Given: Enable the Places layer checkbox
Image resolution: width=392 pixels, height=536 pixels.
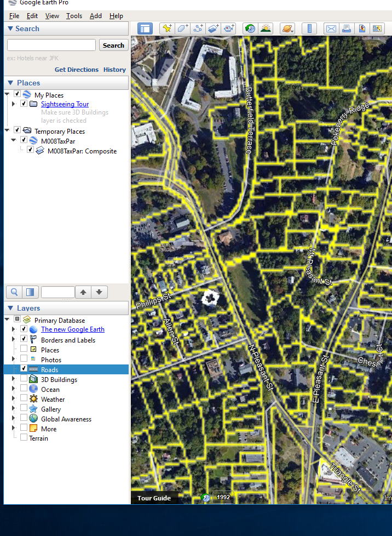Looking at the screenshot, I should [24, 349].
